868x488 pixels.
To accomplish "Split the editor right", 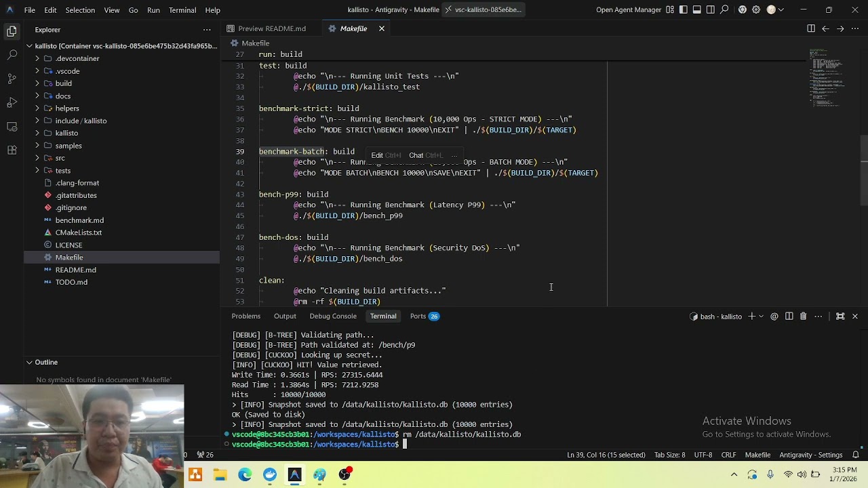I will [811, 28].
